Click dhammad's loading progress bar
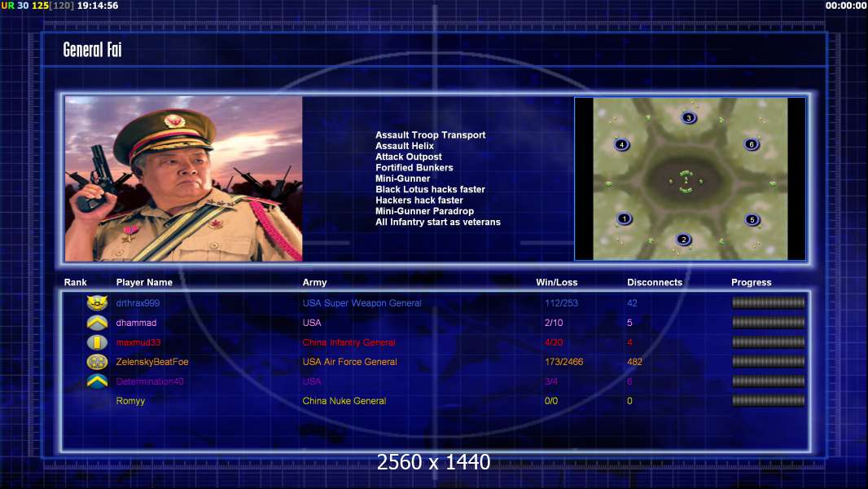868x489 pixels. pos(769,322)
